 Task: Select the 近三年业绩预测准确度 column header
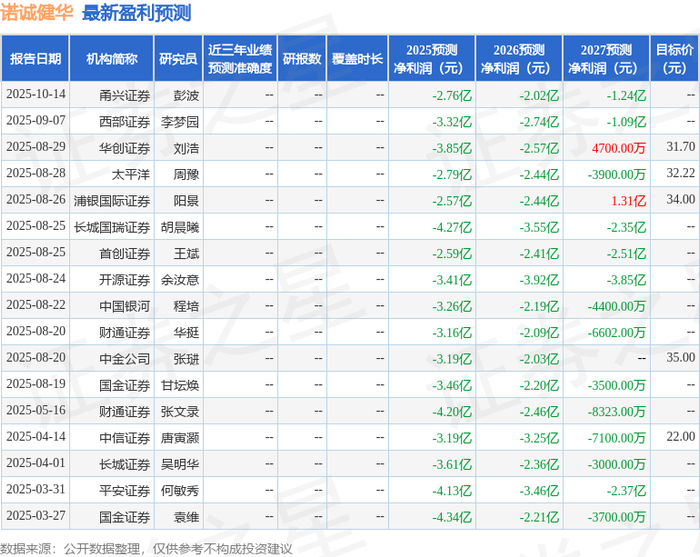click(240, 58)
